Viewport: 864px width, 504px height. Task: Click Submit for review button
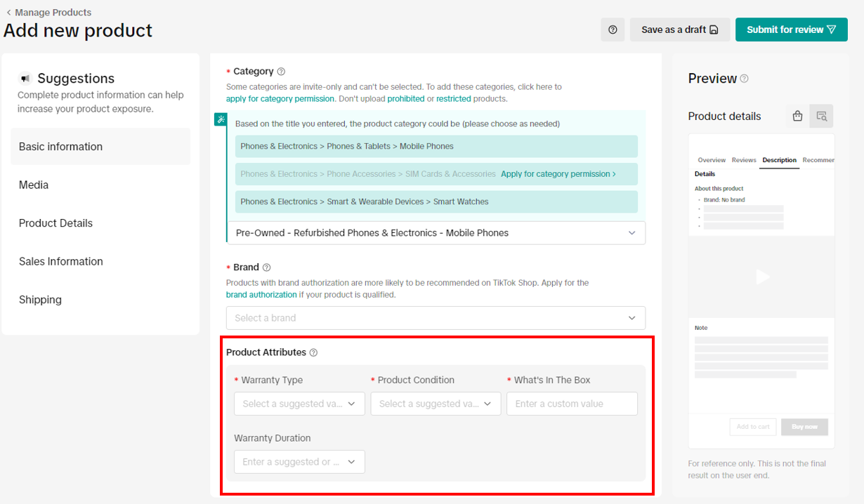[x=792, y=29]
